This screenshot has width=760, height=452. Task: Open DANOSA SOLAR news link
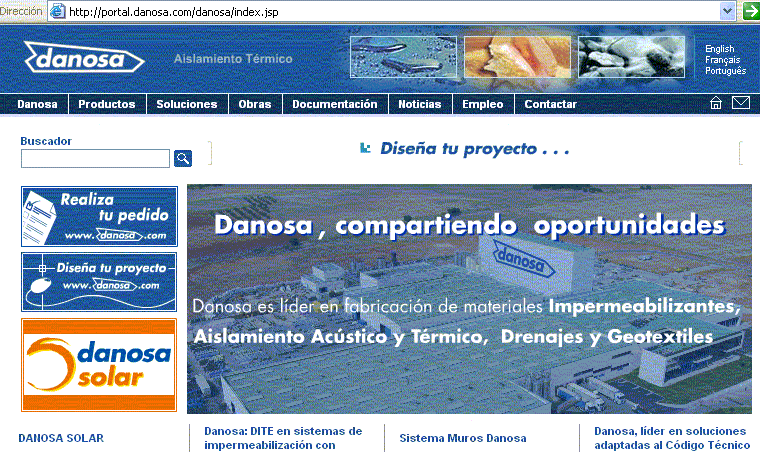61,438
